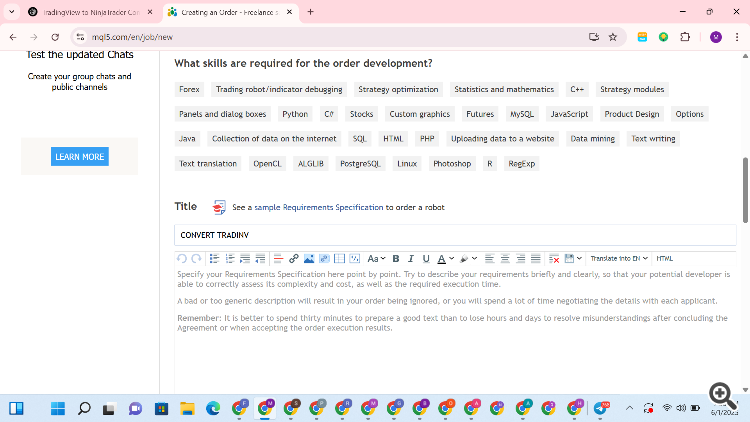Redo the edit in the editor toolbar
Viewport: 750px width, 422px height.
[196, 258]
